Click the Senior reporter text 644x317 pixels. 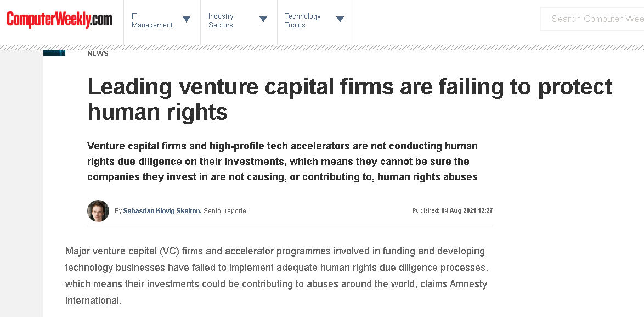[226, 211]
